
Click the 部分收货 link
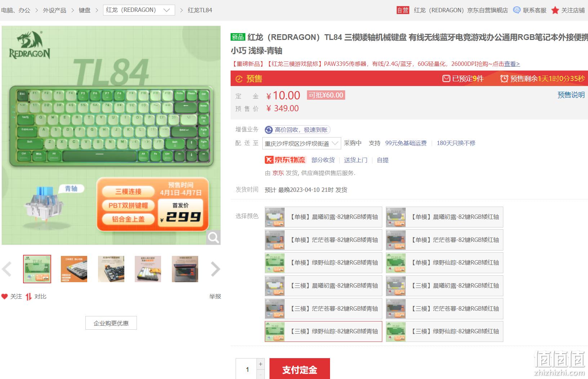323,160
